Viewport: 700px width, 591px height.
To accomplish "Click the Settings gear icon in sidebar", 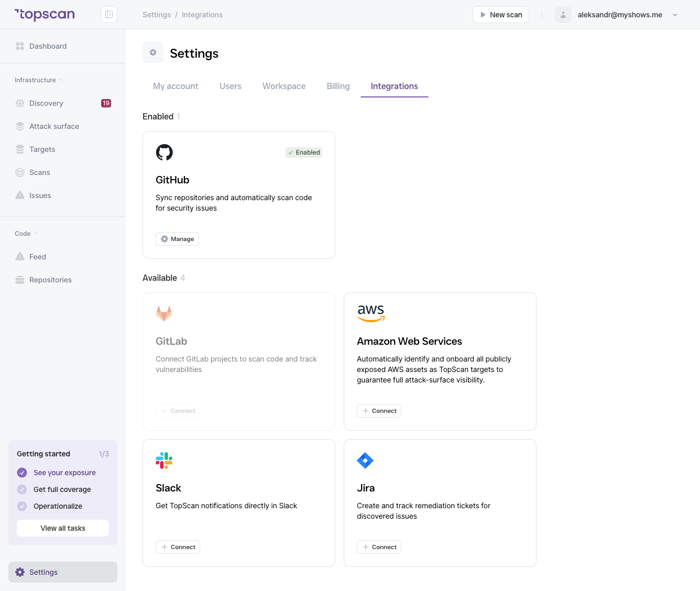I will pyautogui.click(x=20, y=572).
